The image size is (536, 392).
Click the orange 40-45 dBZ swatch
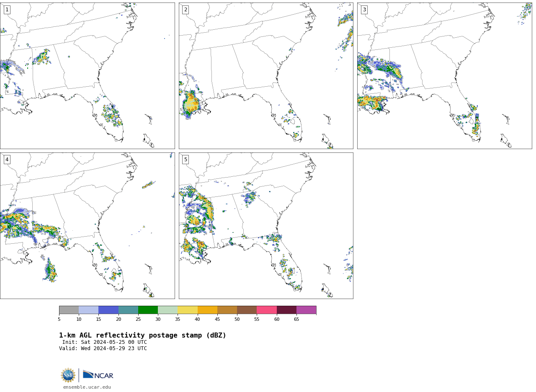(207, 310)
